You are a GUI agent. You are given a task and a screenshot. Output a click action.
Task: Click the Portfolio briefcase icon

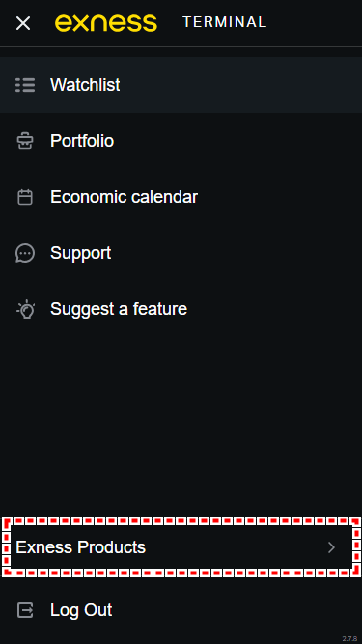coord(25,141)
